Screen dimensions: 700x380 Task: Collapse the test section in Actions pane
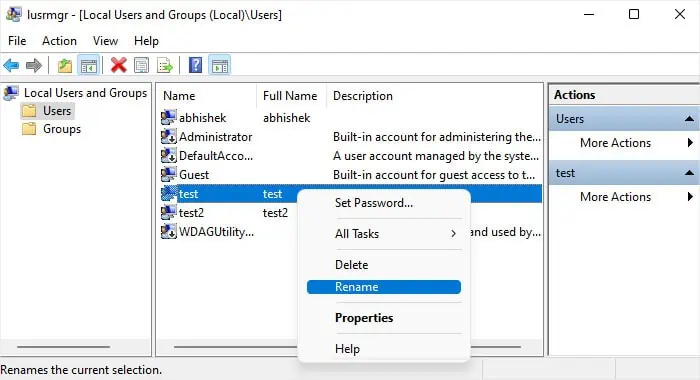[689, 173]
